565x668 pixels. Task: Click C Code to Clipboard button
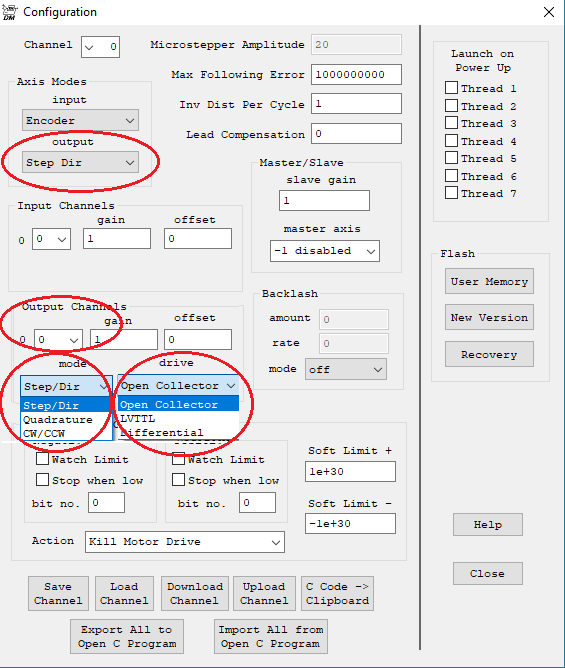point(337,594)
